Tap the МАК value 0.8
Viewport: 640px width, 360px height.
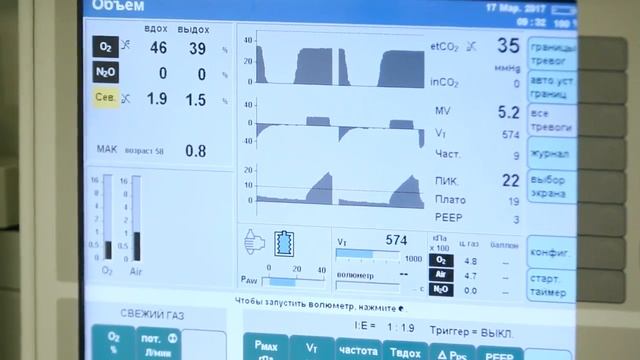pyautogui.click(x=196, y=151)
